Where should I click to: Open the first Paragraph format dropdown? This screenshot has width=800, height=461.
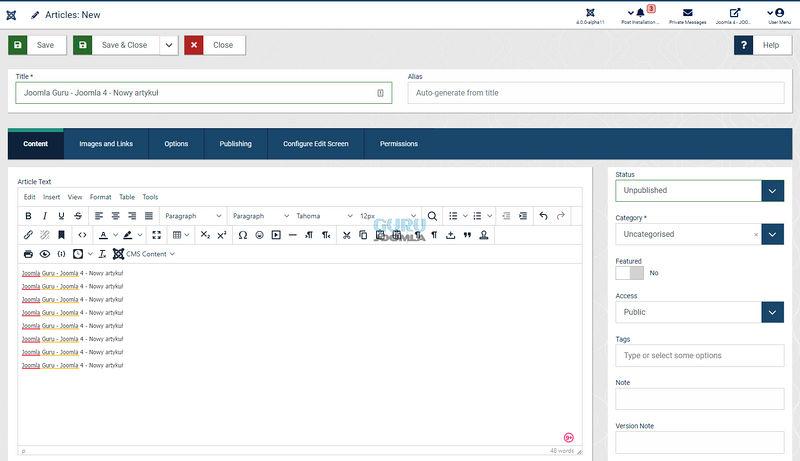[x=193, y=216]
